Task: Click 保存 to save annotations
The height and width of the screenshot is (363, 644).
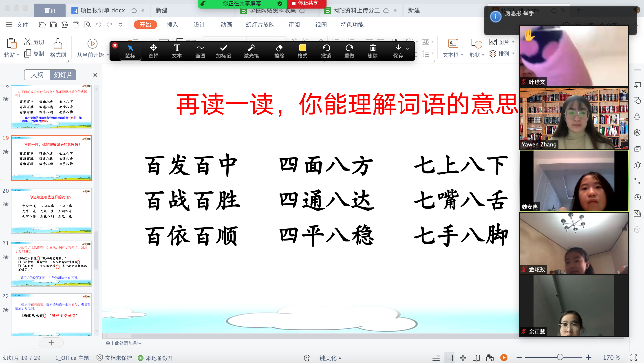Action: [x=398, y=51]
